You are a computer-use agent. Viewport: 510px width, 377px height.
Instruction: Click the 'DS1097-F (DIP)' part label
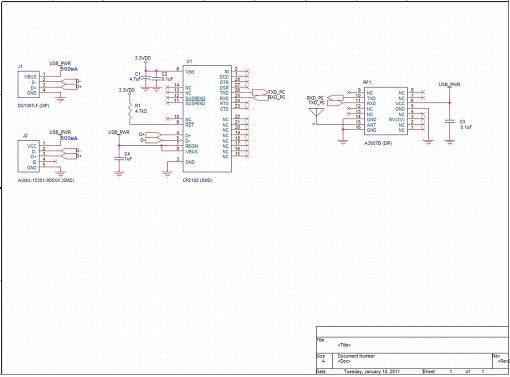33,106
